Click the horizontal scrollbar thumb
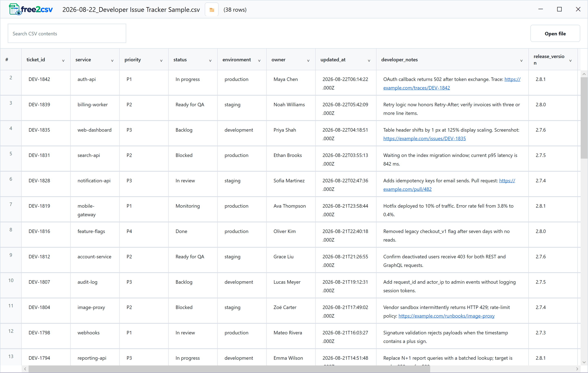 point(229,369)
